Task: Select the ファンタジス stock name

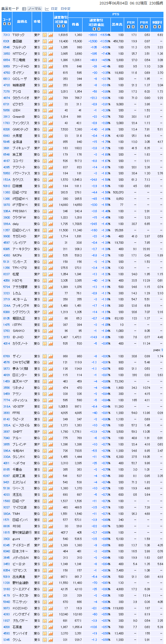Action: (21, 123)
